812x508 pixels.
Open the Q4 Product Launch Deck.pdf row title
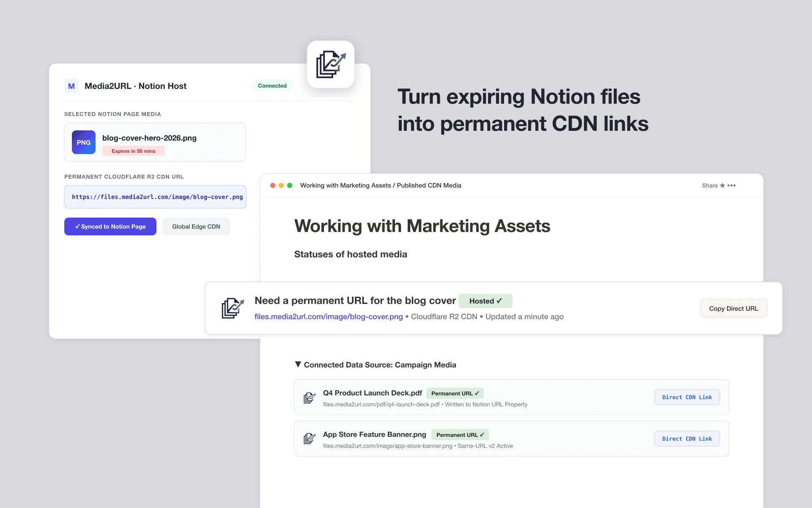pos(373,393)
